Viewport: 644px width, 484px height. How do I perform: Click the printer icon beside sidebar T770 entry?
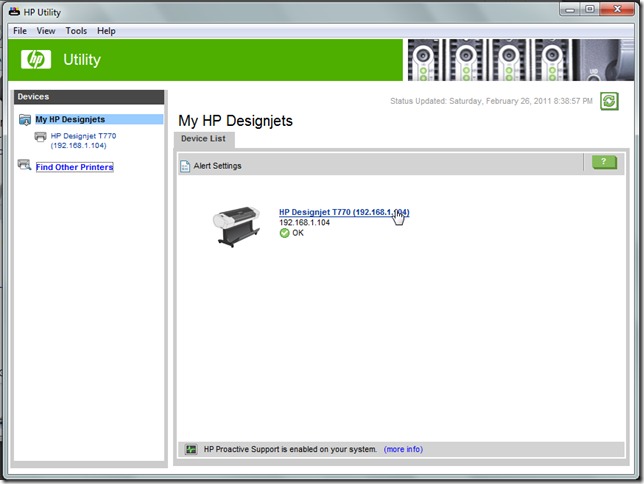tap(40, 136)
